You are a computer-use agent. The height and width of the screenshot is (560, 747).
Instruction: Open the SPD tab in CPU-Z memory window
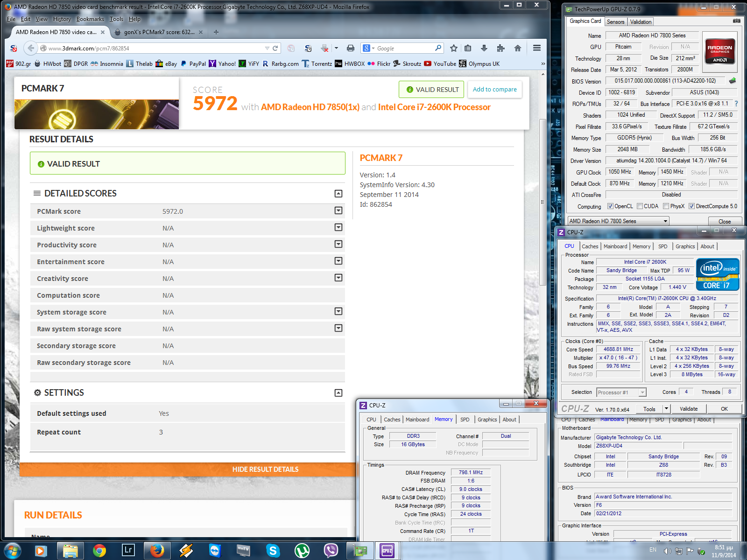465,420
